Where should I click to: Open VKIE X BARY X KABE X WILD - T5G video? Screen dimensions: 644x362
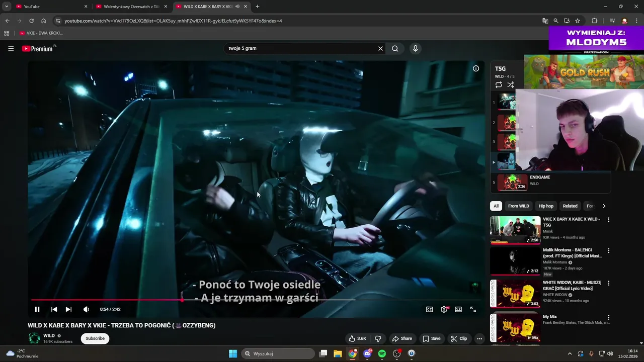[571, 222]
